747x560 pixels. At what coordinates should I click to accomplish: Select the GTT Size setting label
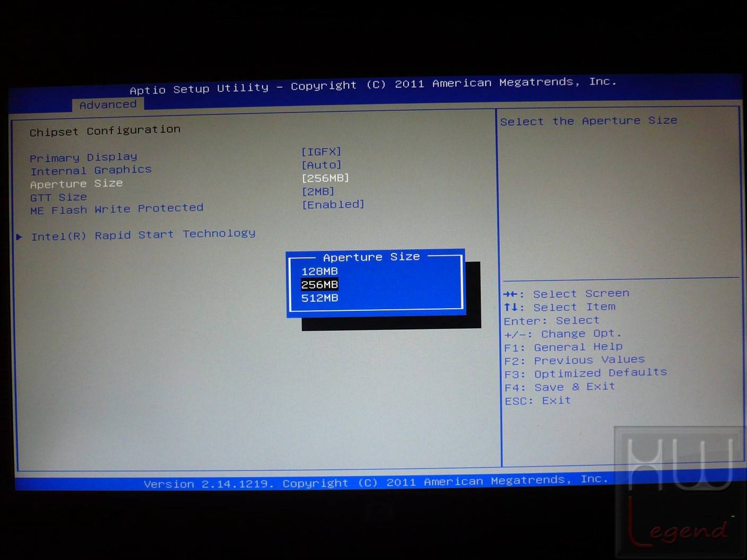pyautogui.click(x=58, y=197)
